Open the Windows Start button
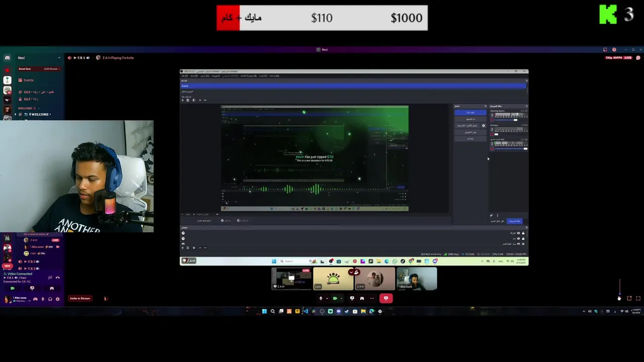Viewport: 644px width, 362px height. click(265, 312)
